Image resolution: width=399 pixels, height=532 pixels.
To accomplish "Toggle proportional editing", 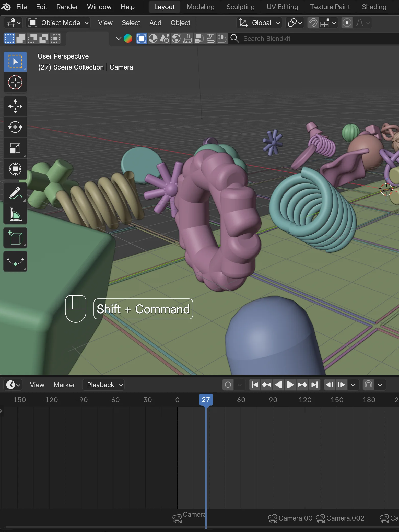I will [347, 23].
